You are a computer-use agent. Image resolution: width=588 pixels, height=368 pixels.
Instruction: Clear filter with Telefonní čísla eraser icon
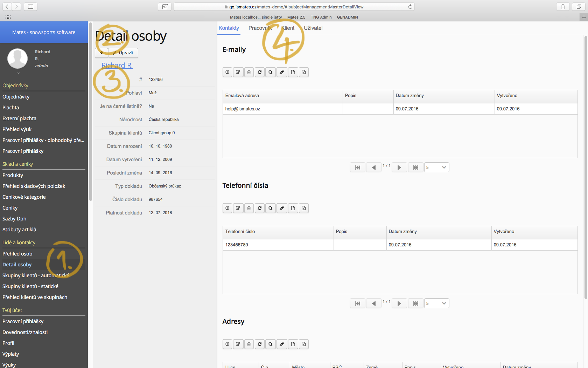(x=282, y=208)
